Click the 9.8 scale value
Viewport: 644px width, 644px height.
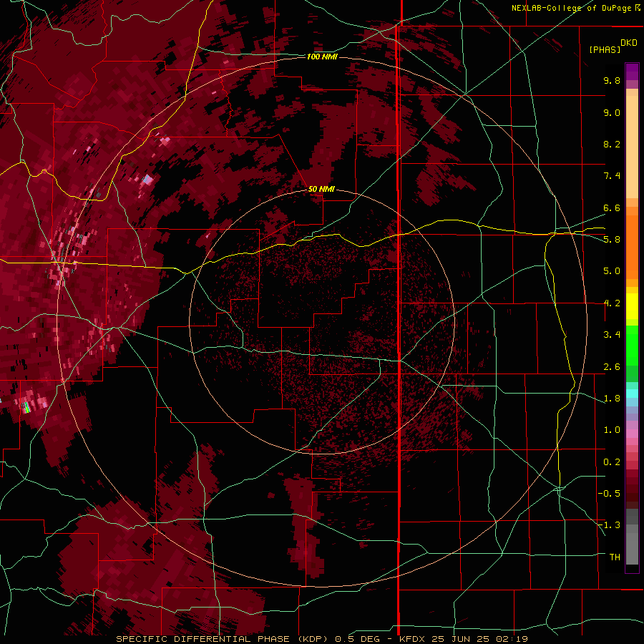click(x=612, y=80)
